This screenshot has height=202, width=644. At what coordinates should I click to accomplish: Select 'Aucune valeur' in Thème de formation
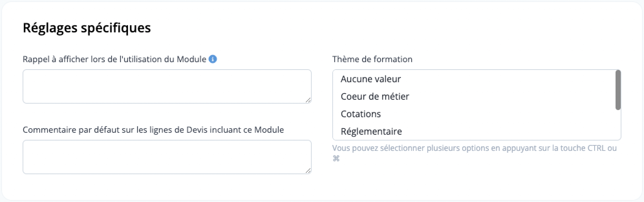[370, 79]
